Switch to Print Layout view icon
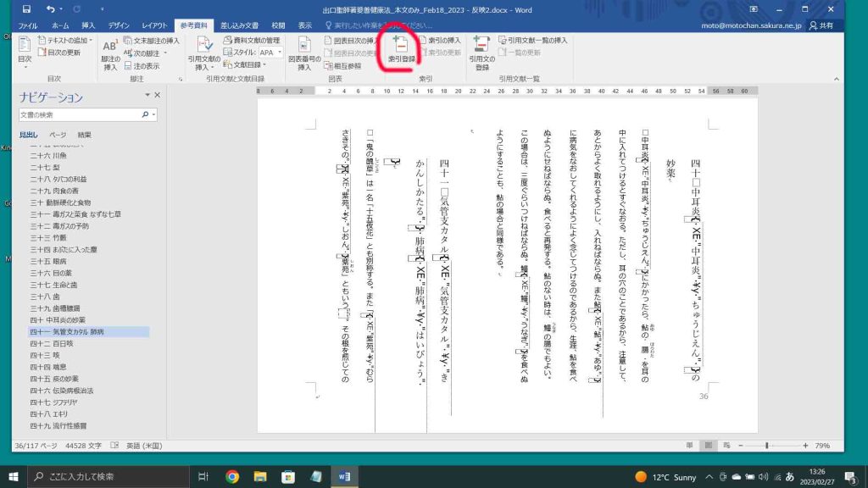 708,446
